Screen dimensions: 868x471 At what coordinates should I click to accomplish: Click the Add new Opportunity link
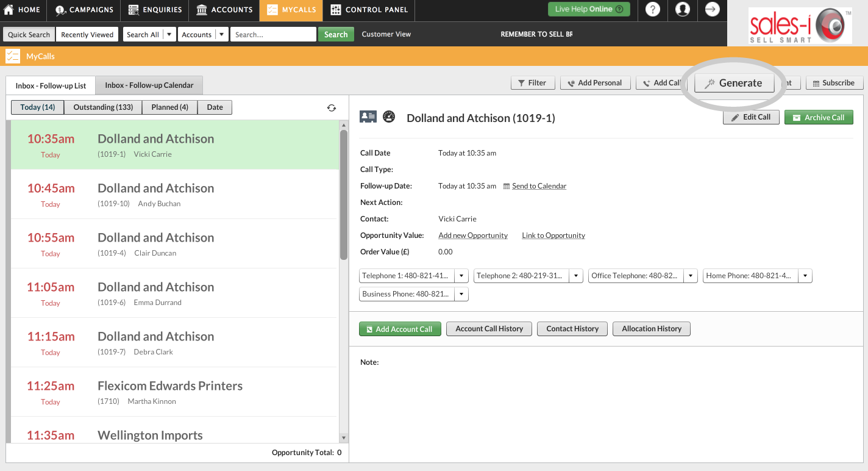click(x=473, y=235)
